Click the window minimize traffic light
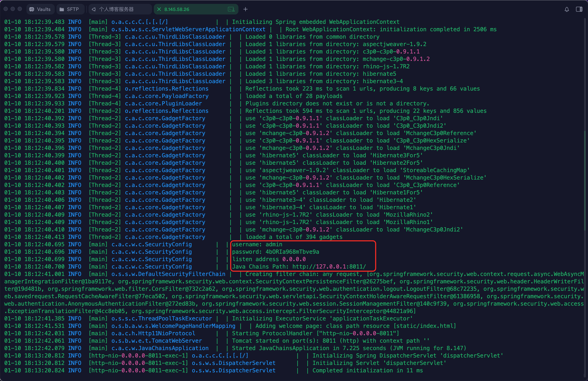This screenshot has width=588, height=381. pos(13,9)
